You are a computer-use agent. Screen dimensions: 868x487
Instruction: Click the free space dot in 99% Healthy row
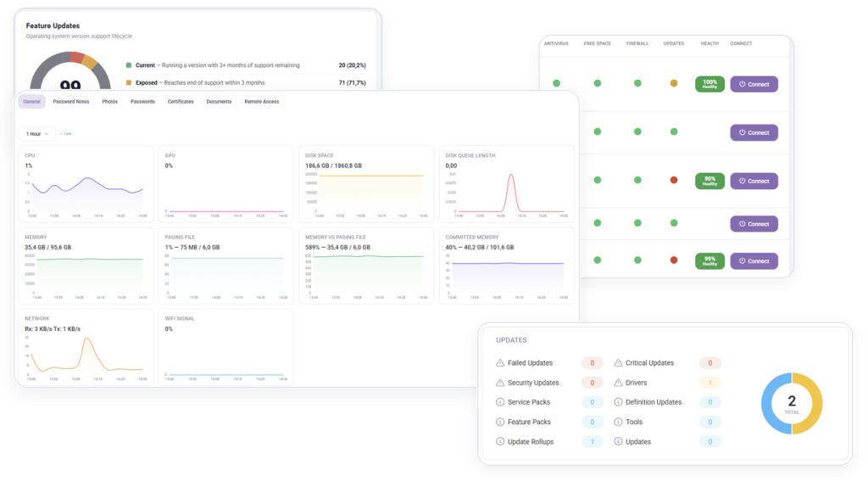click(598, 260)
